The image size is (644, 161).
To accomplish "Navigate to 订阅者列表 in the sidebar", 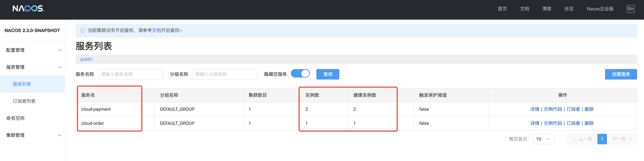I will (24, 101).
